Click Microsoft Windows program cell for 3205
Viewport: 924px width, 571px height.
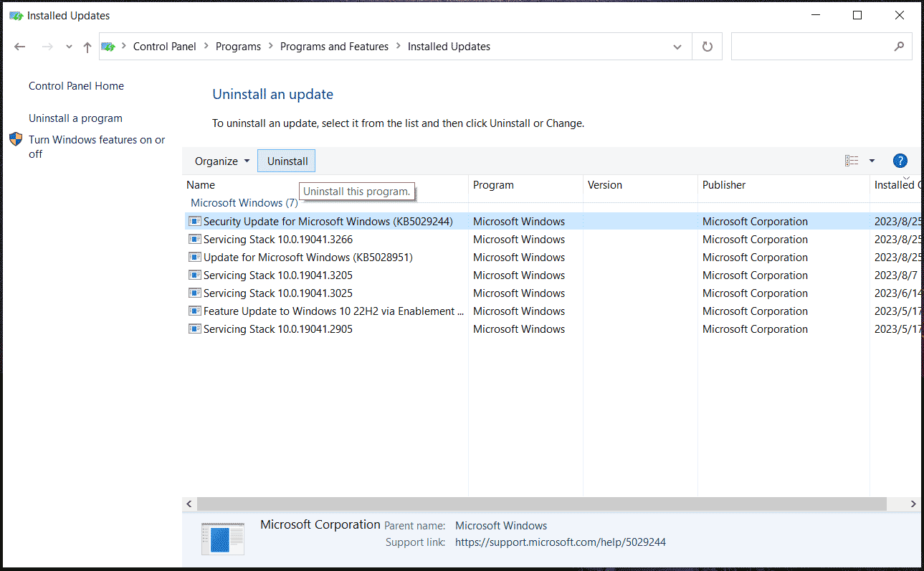(519, 275)
